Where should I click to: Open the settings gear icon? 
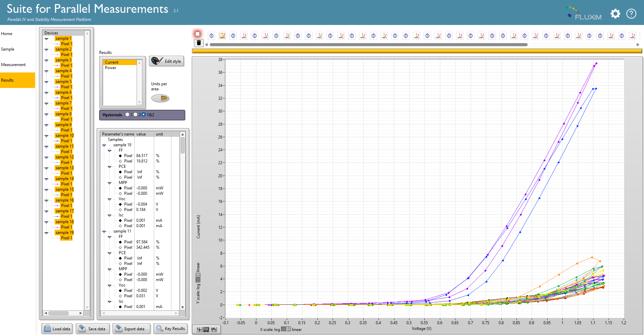[x=615, y=14]
